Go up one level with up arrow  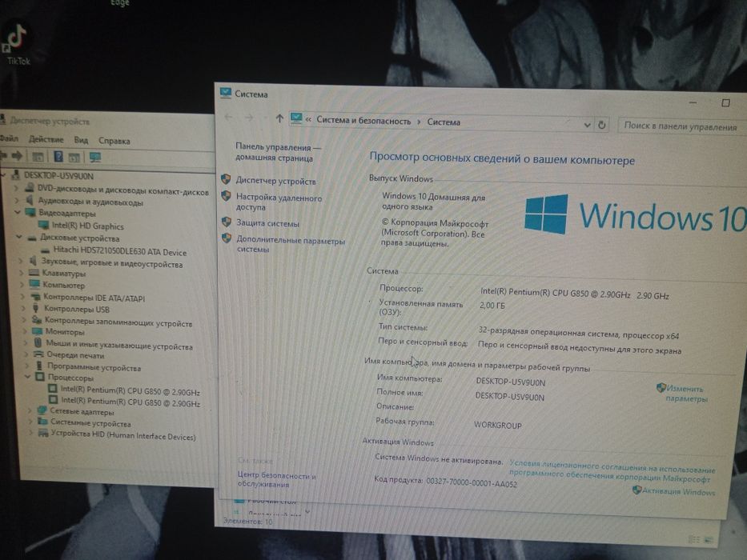point(279,118)
